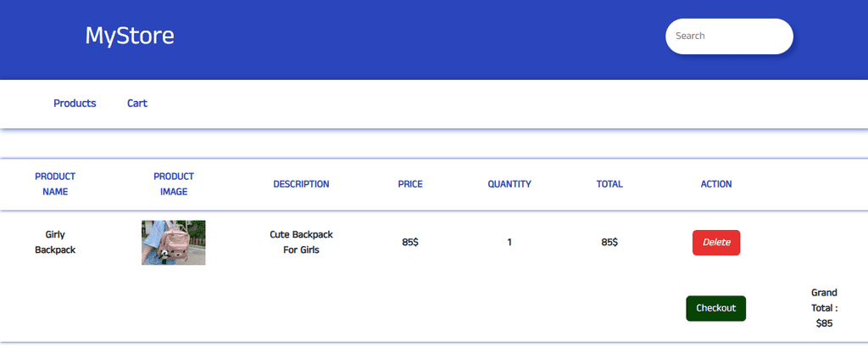The image size is (868, 359).
Task: Click the Product Name column header
Action: pos(55,184)
